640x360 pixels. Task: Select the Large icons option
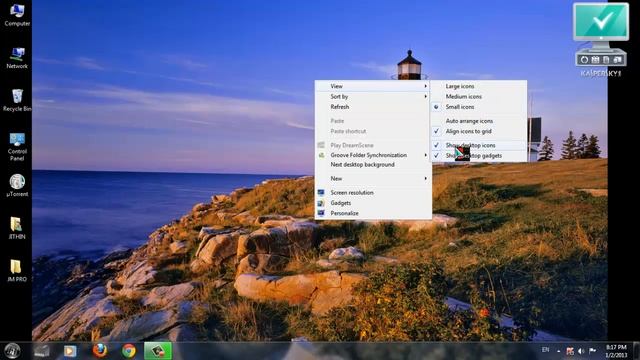[479, 86]
